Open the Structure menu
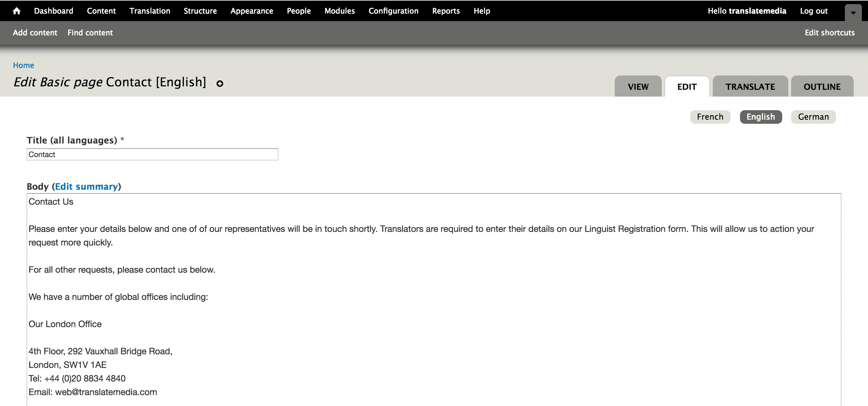Screen dimensions: 868x406 [x=200, y=11]
